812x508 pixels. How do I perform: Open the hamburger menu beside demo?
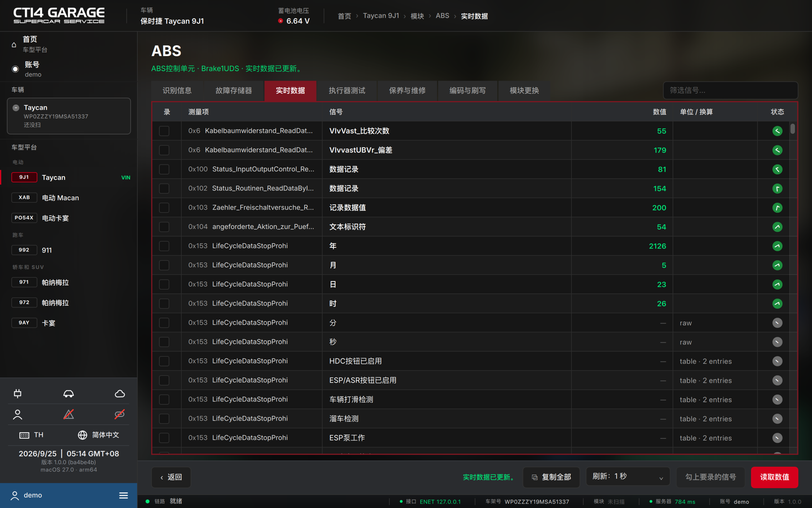click(123, 495)
